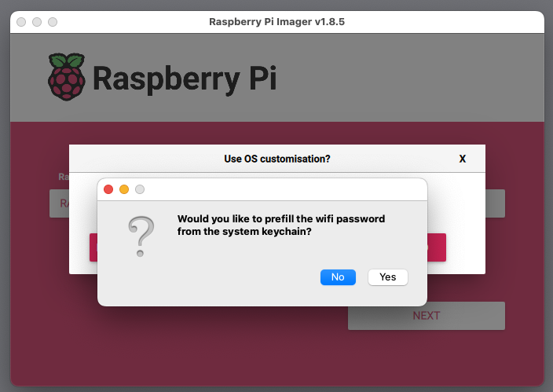Click the Raspberry Pi heading text
The image size is (553, 392).
tap(185, 79)
